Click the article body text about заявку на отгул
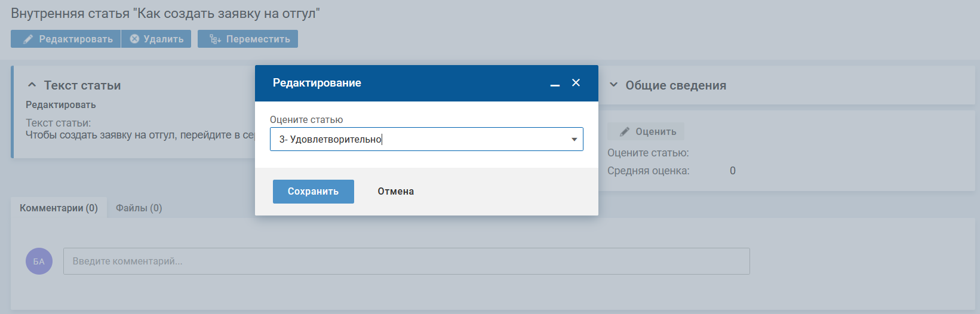 [x=140, y=135]
